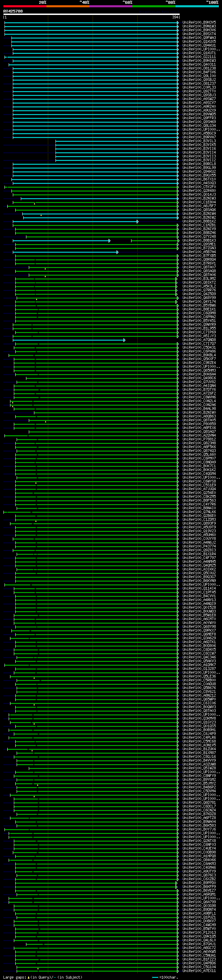The image size is (222, 980).
Task: Click the short cyan bar for UniRef100_B8B1K2
Action: (76, 221)
